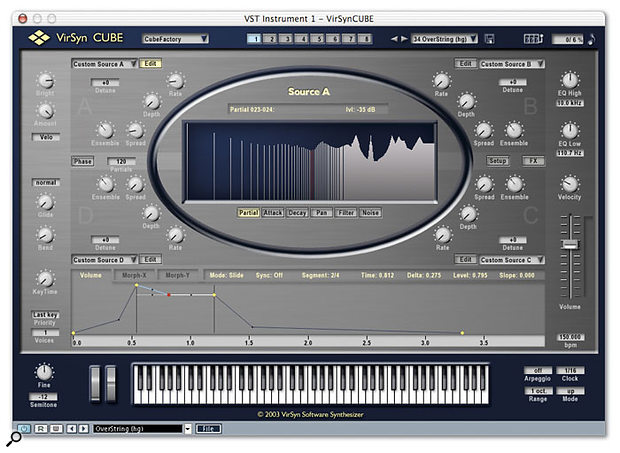Select the Filter tab

tap(346, 213)
